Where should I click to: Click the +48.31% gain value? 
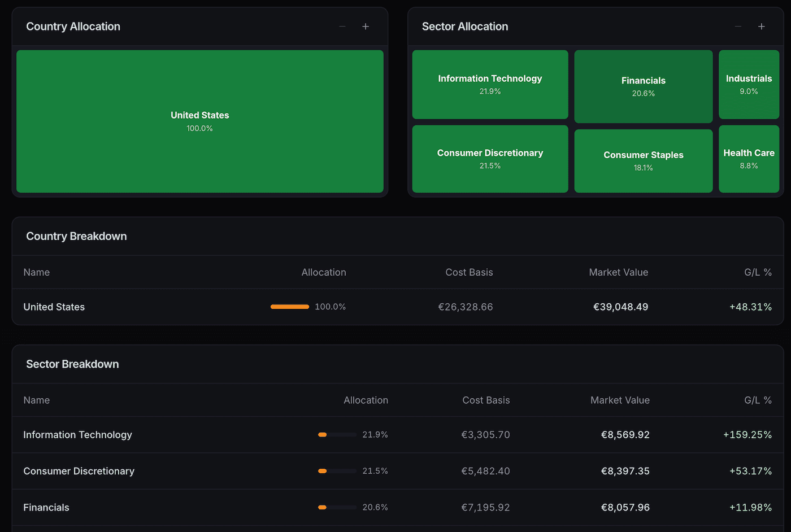tap(750, 307)
